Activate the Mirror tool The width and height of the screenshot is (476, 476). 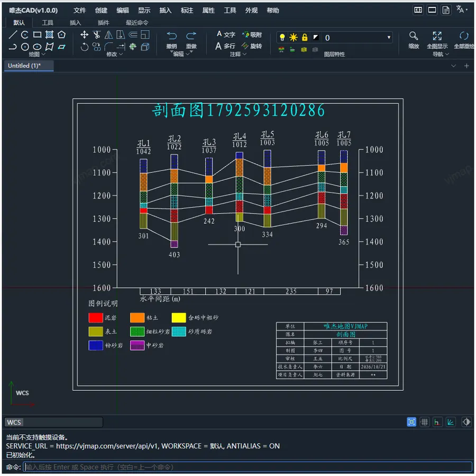click(108, 34)
